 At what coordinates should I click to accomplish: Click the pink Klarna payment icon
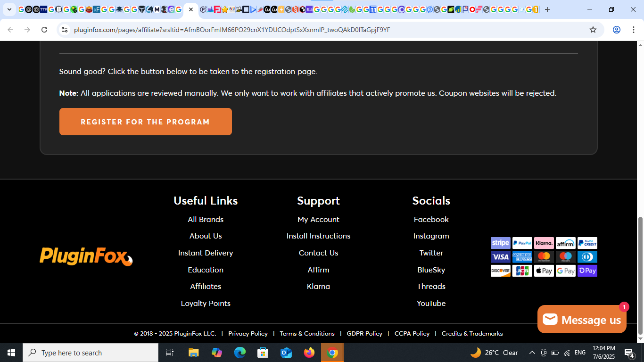click(x=544, y=243)
